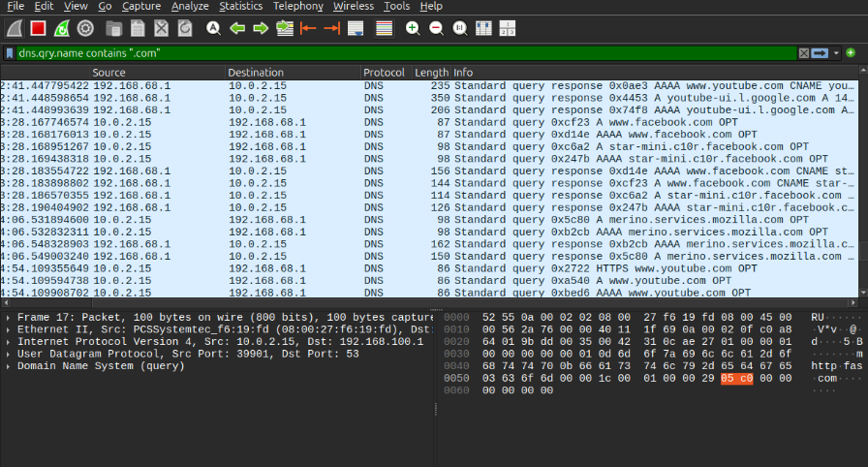Restart the current capture with green fin
Viewport: 868px width, 467px height.
pos(61,28)
